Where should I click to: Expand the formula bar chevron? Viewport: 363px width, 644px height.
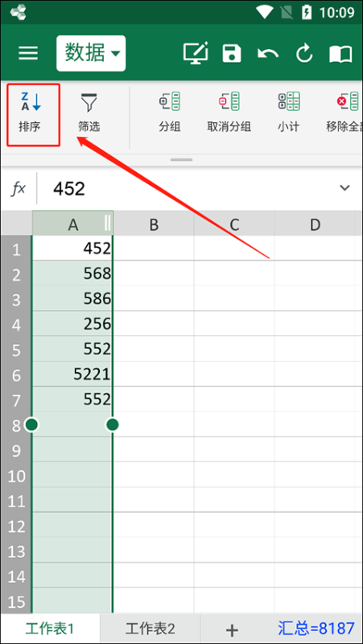(344, 188)
